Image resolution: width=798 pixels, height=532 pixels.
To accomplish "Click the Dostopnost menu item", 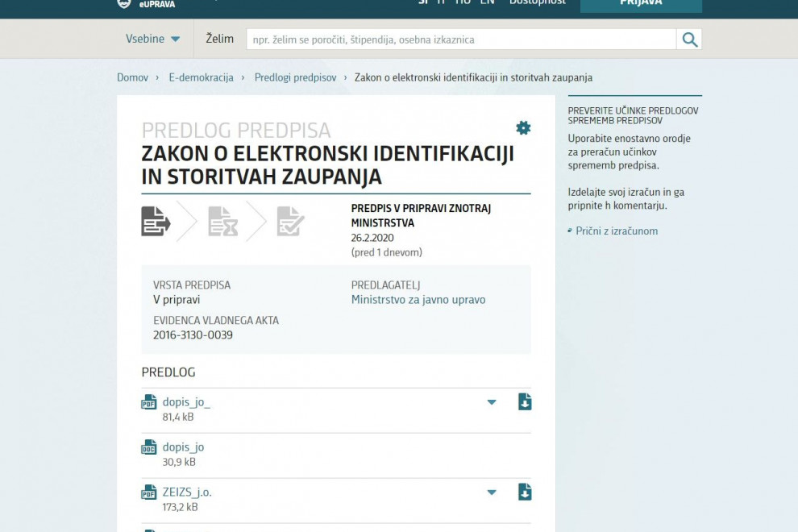I will point(538,2).
